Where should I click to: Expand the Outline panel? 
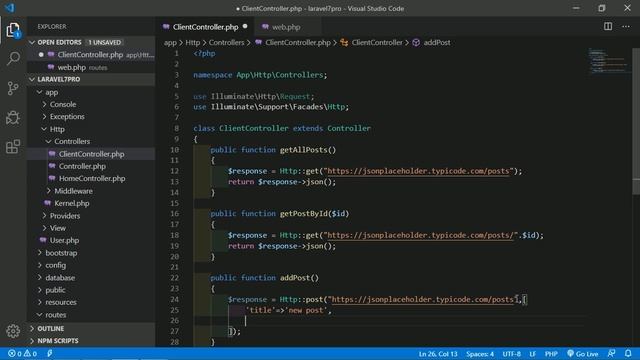[91, 329]
